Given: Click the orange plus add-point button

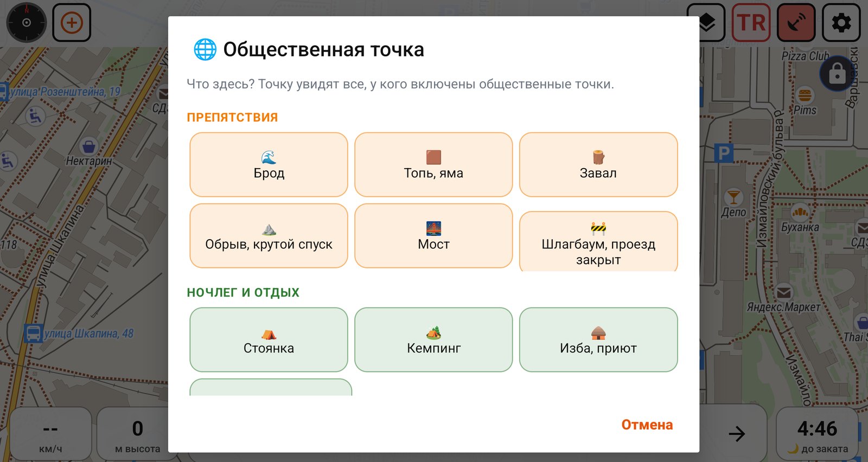Looking at the screenshot, I should click(72, 23).
